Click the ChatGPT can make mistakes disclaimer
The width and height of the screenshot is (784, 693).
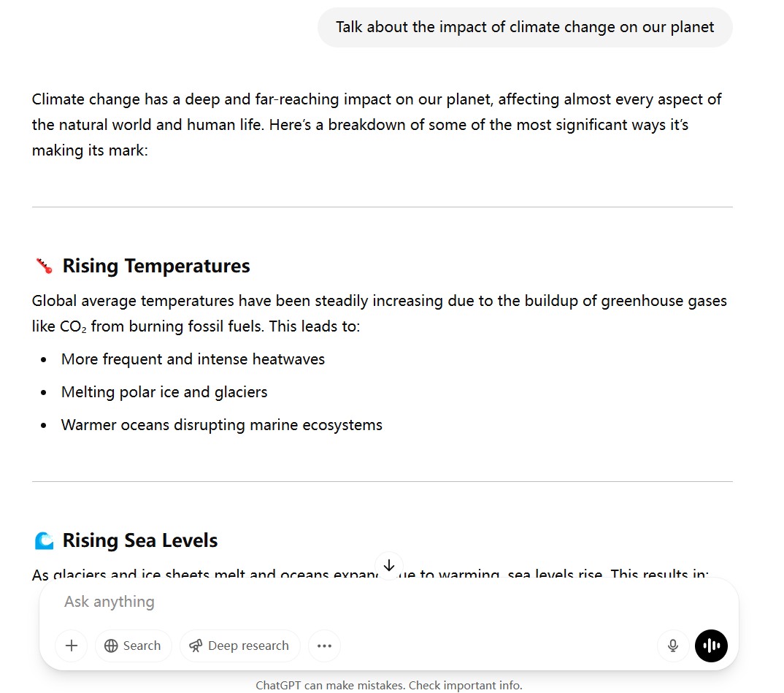(x=389, y=685)
